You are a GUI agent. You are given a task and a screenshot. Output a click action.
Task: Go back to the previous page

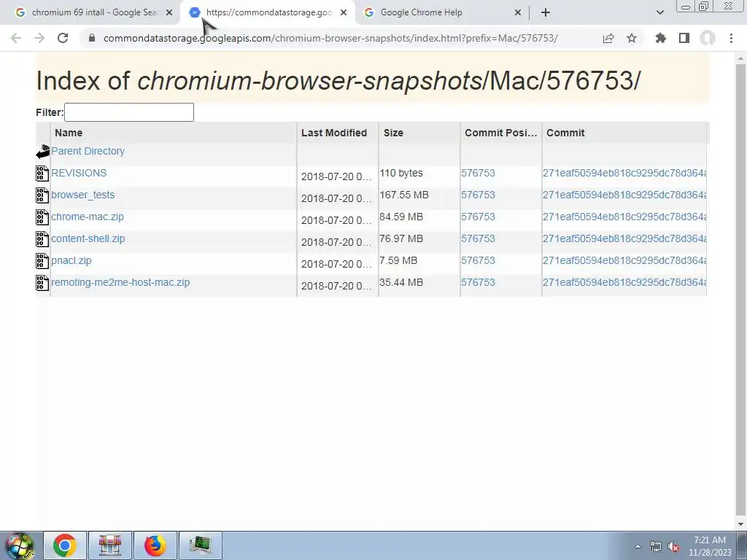tap(16, 38)
